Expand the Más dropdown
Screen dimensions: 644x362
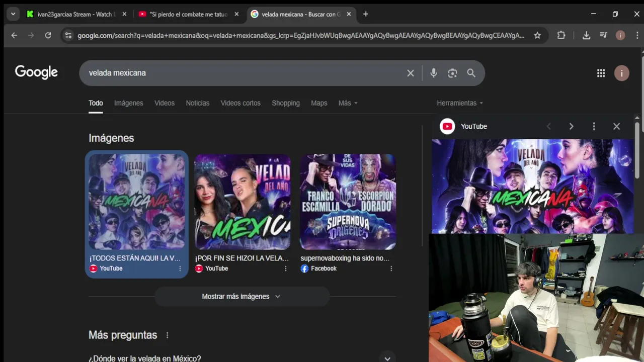click(x=348, y=103)
